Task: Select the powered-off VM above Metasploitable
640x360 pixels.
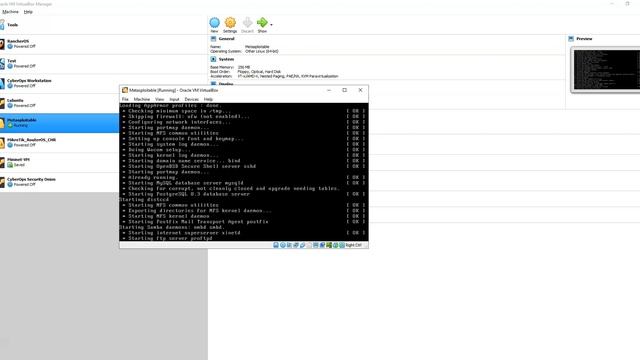Action: [60, 103]
